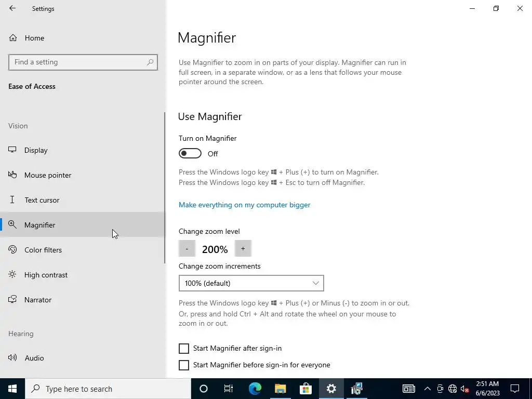Open Cortana circle on taskbar
532x399 pixels.
(204, 389)
